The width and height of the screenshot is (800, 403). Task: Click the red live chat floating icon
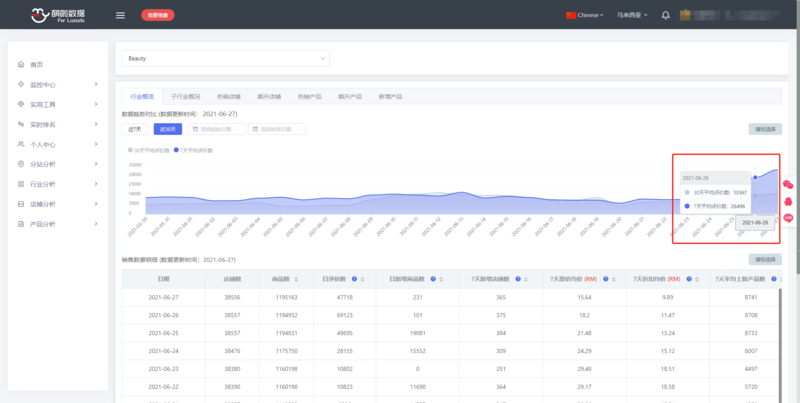(788, 218)
